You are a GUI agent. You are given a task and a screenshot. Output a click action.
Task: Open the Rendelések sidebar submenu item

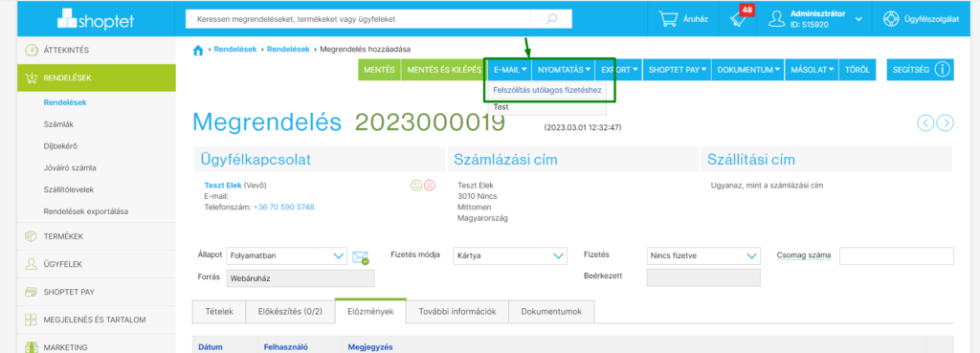[x=65, y=101]
